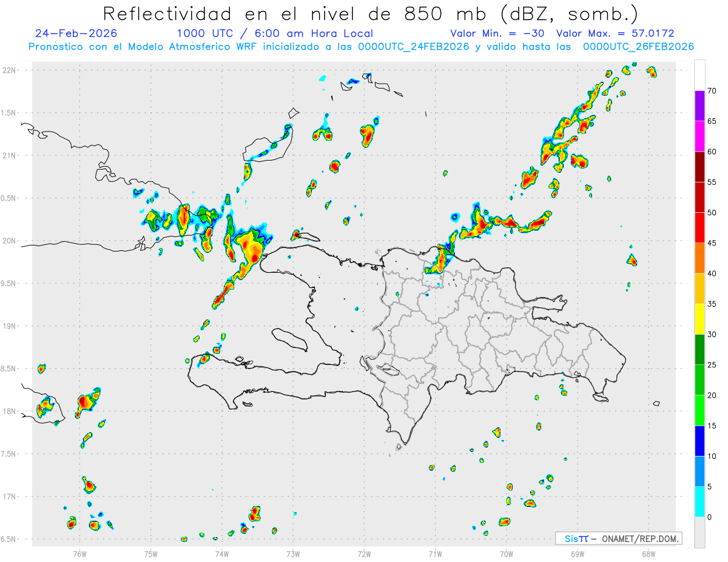The height and width of the screenshot is (562, 728).
Task: Pick the dark green 25–30 dBZ segment
Action: [699, 350]
